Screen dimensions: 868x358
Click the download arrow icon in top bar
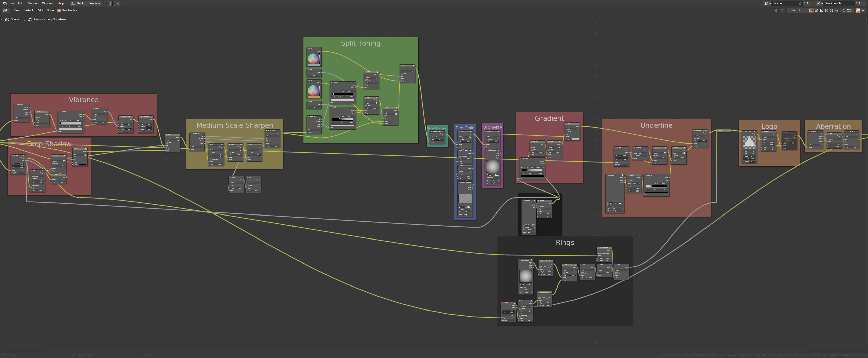[x=117, y=3]
